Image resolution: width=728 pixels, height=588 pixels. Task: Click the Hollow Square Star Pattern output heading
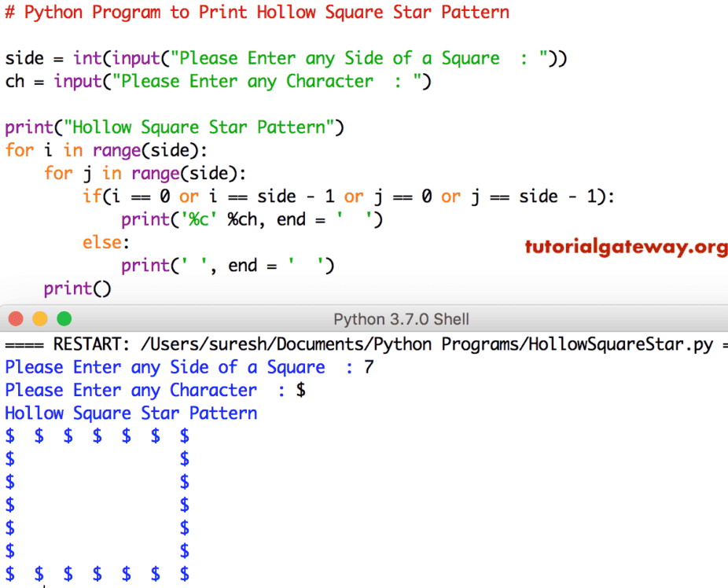coord(131,413)
